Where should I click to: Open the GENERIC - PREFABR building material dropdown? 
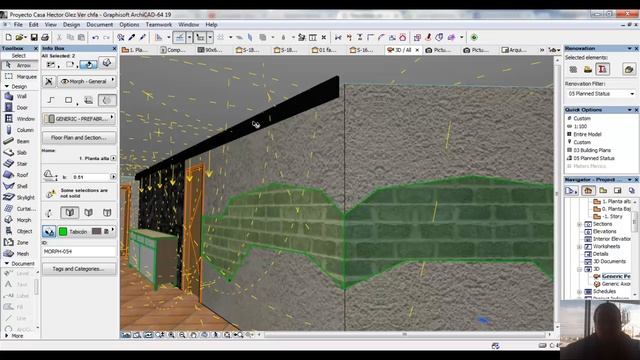click(79, 119)
